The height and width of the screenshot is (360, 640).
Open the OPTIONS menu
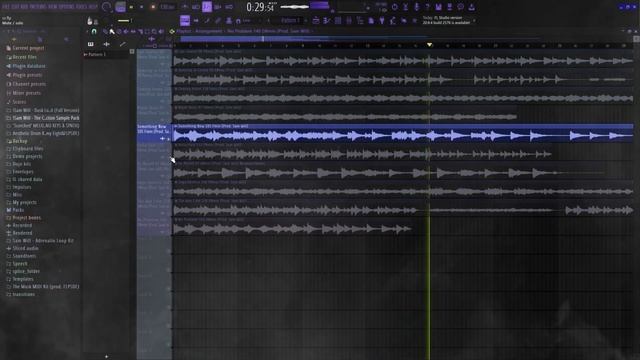[68, 7]
